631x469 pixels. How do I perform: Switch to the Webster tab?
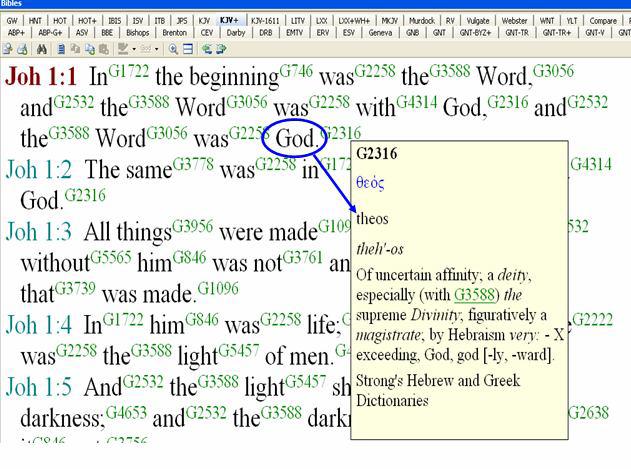[514, 21]
